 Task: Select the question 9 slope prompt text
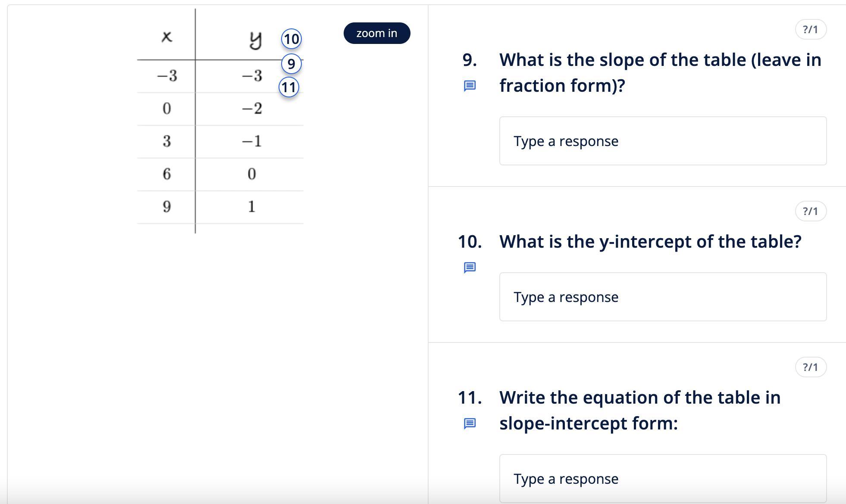click(x=660, y=73)
